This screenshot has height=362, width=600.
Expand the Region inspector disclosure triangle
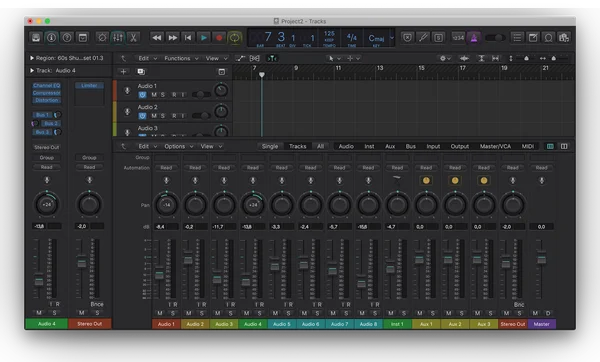click(x=32, y=58)
